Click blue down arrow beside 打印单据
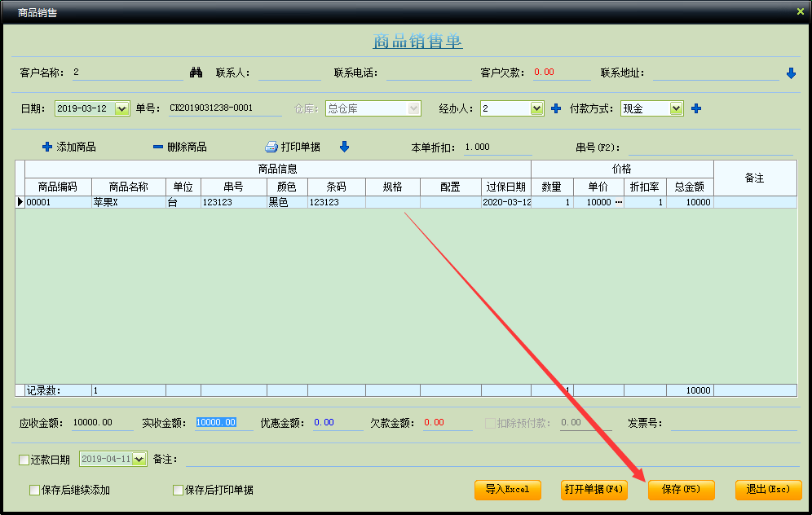Screen dimensions: 812x515 [344, 147]
